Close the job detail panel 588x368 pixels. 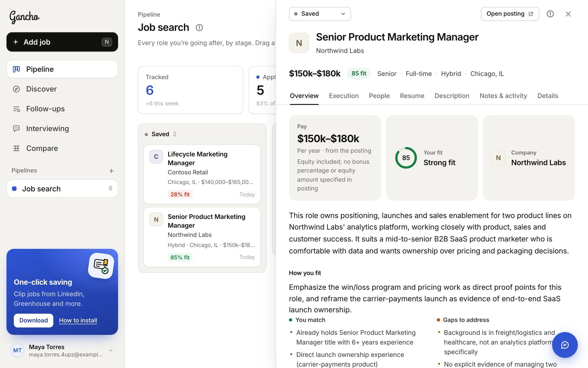click(568, 14)
